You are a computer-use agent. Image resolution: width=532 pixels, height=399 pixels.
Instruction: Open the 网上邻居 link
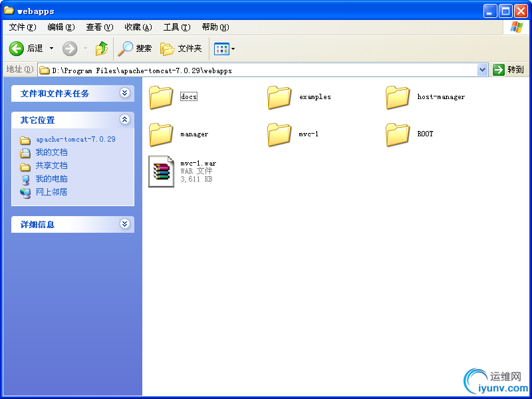(x=52, y=192)
